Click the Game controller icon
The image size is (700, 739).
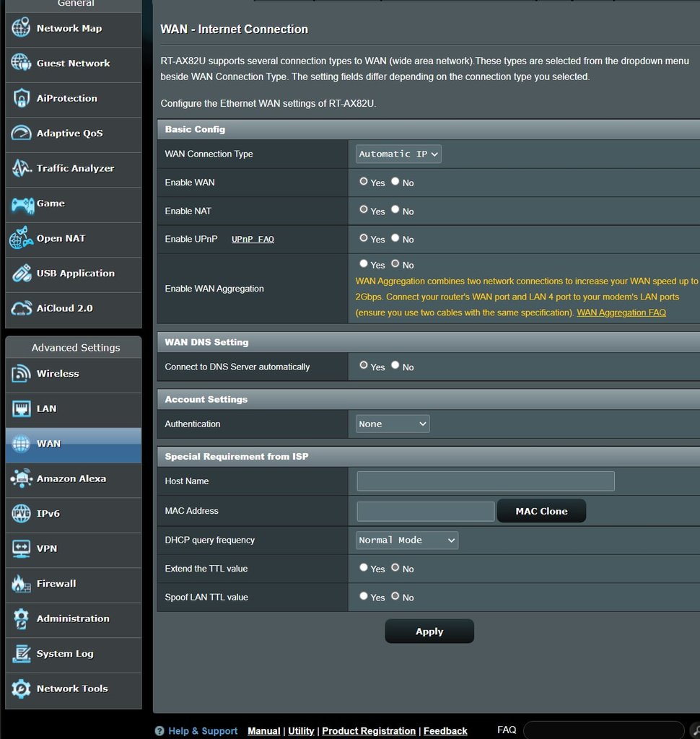coord(22,204)
